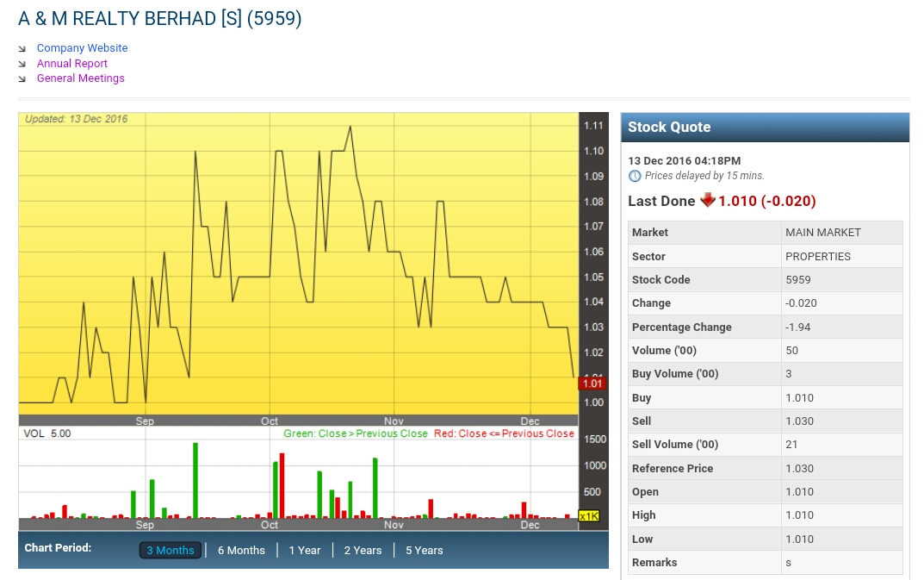The image size is (924, 580).
Task: Click the Reference Price row label
Action: [x=673, y=468]
